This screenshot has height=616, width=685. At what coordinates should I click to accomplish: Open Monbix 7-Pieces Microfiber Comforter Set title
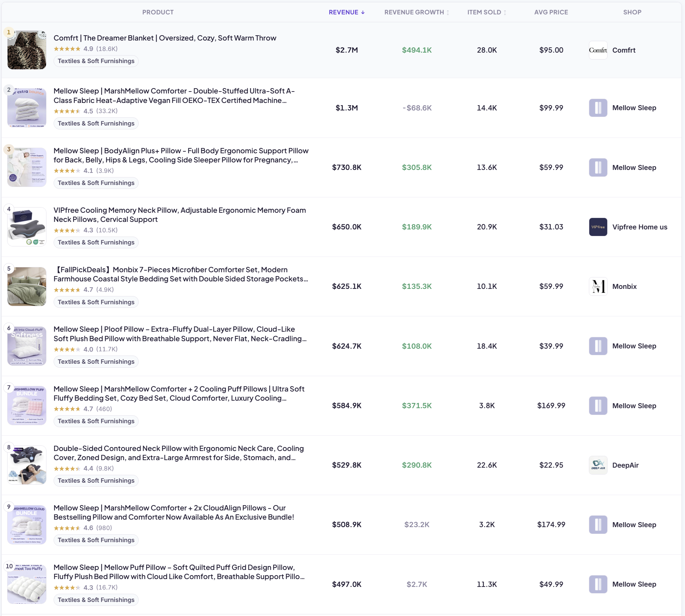[x=181, y=274]
